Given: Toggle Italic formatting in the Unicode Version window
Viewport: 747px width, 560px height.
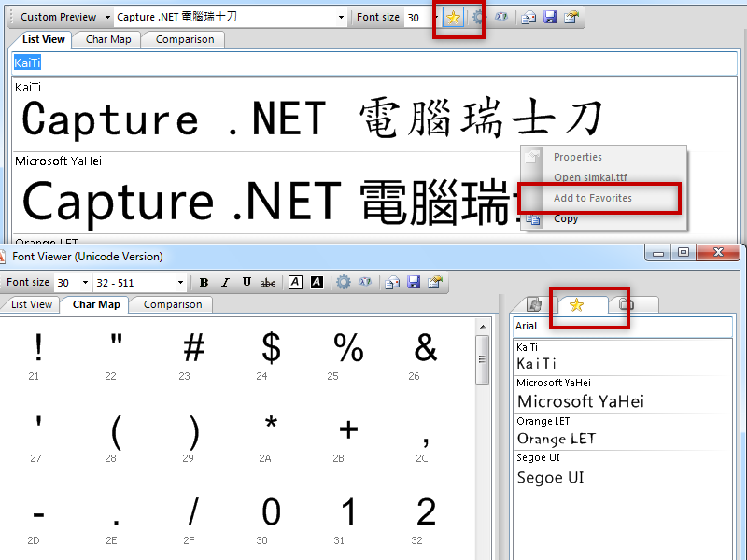Looking at the screenshot, I should [225, 283].
